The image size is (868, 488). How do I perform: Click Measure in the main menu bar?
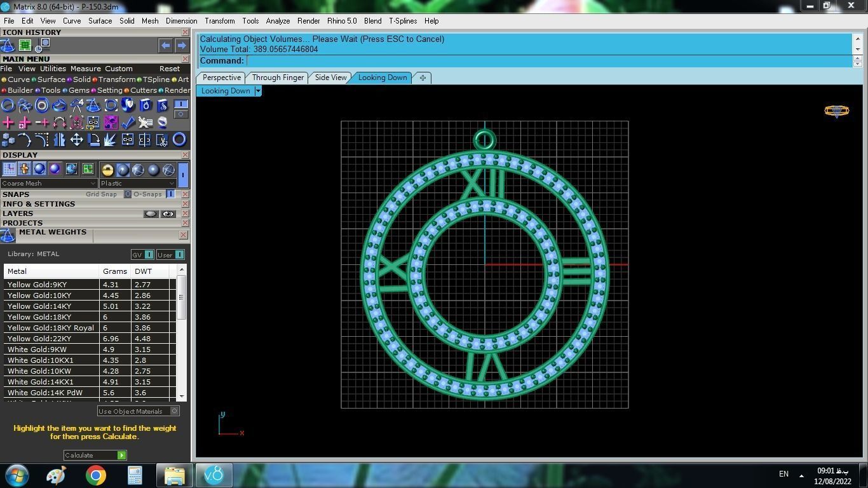pos(86,69)
